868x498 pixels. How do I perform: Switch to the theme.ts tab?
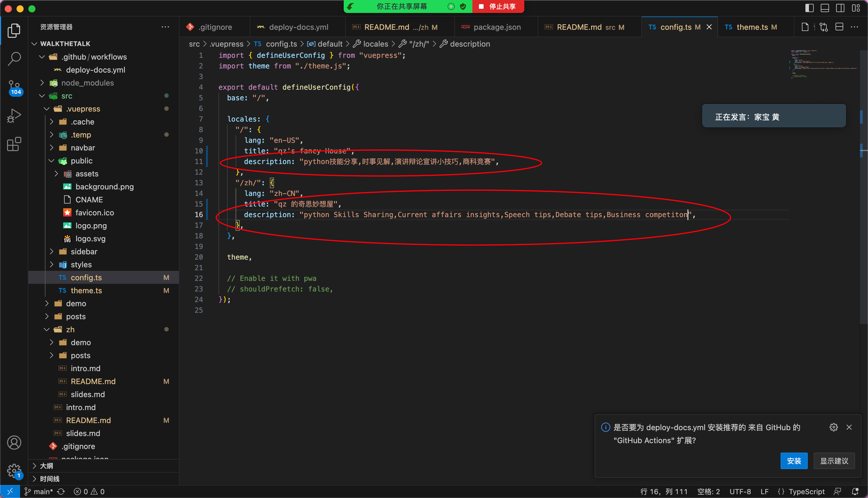(756, 27)
